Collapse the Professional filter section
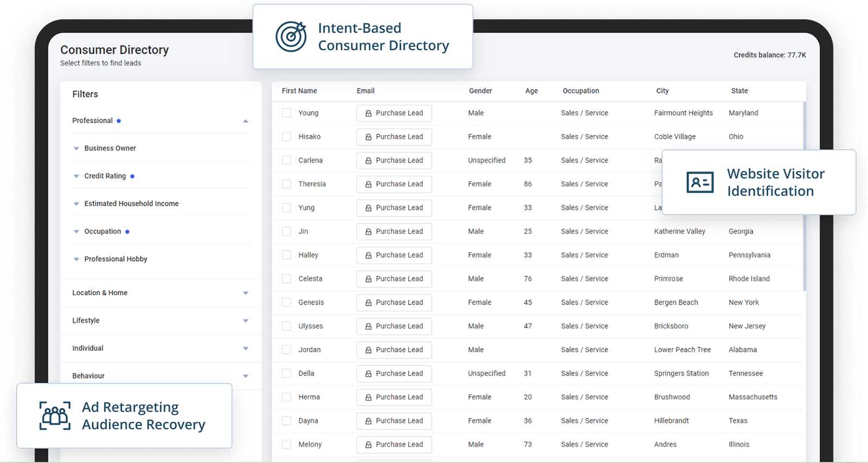868x463 pixels. [245, 121]
